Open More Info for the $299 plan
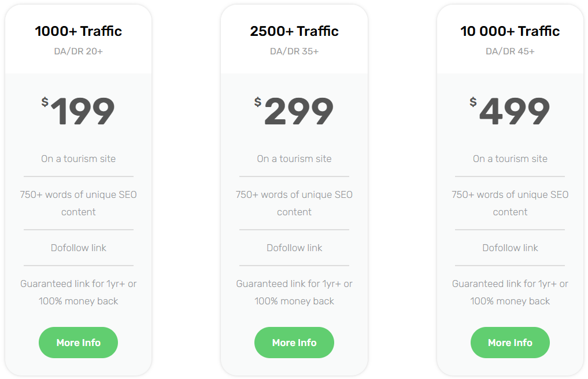Screen dimensions: 588x379 (x=294, y=342)
